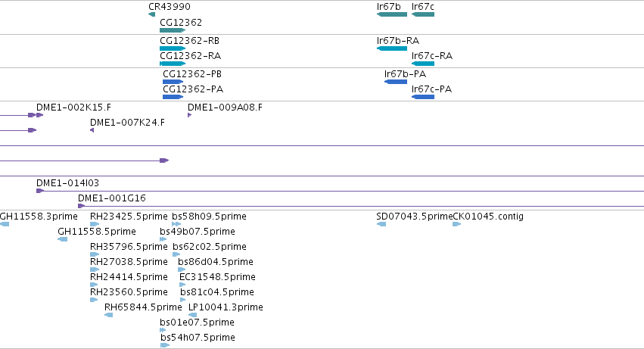Select the Ir67c-PA protein glyph
Viewport: 644px width, 349px height.
point(422,97)
